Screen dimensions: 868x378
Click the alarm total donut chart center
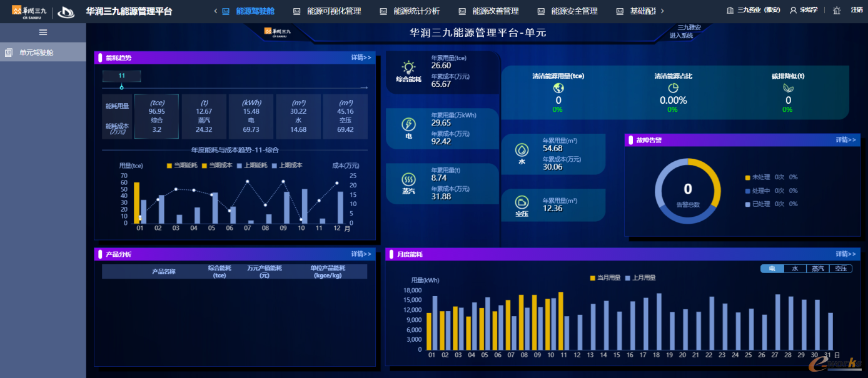[688, 191]
